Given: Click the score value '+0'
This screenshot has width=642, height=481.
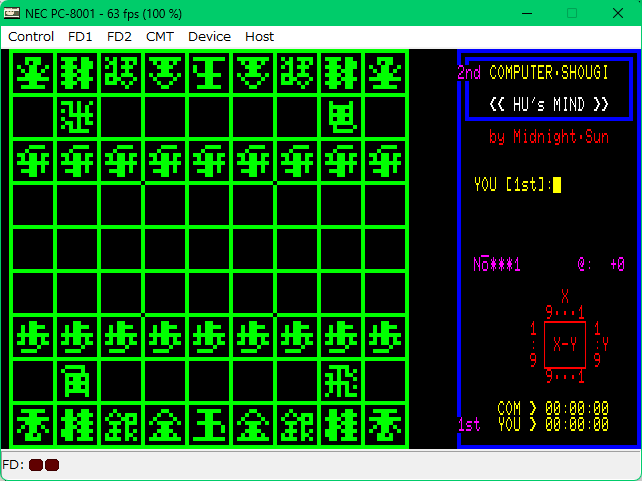Looking at the screenshot, I should tap(617, 264).
